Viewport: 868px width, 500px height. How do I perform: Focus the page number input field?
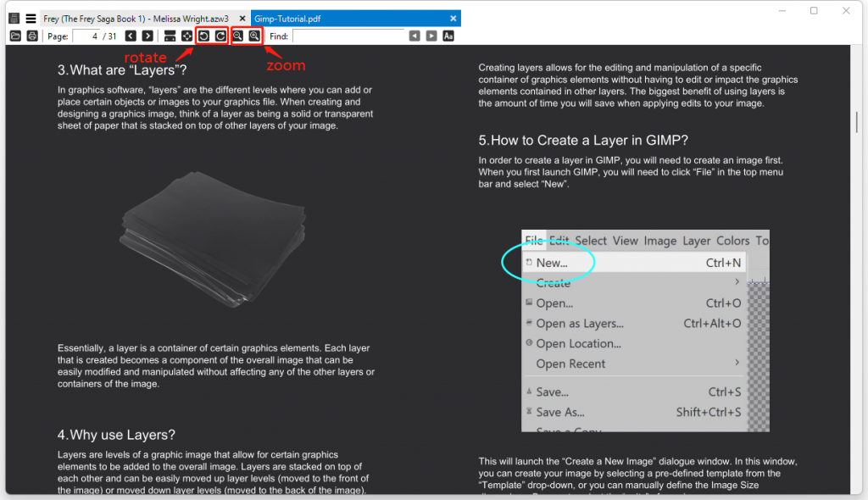(86, 36)
